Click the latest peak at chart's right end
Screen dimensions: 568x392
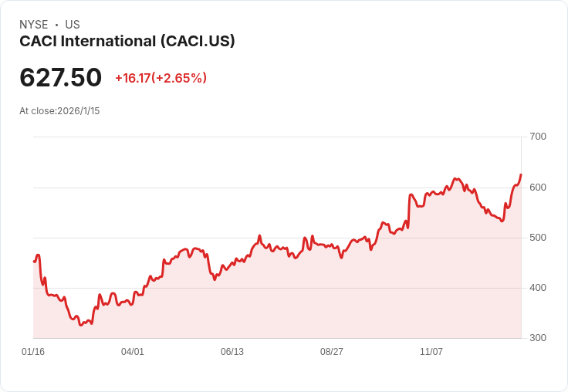click(x=521, y=174)
